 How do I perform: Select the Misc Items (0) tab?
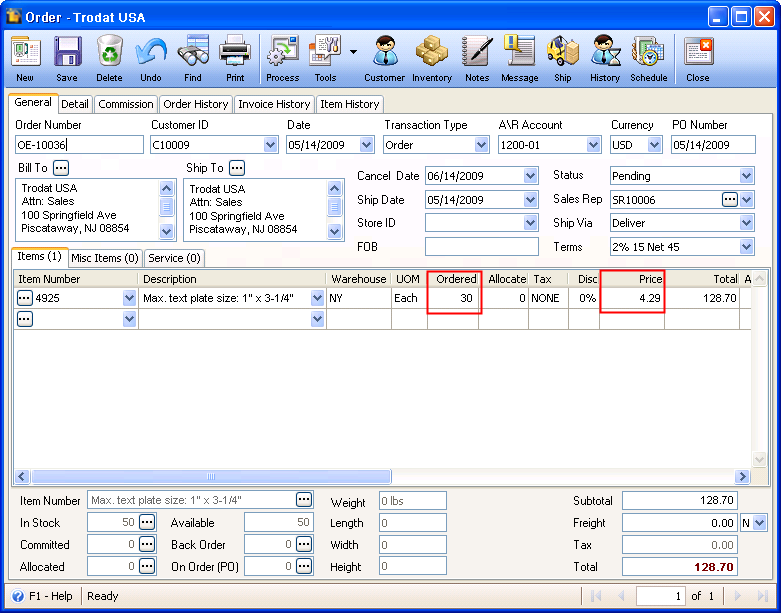[x=105, y=258]
